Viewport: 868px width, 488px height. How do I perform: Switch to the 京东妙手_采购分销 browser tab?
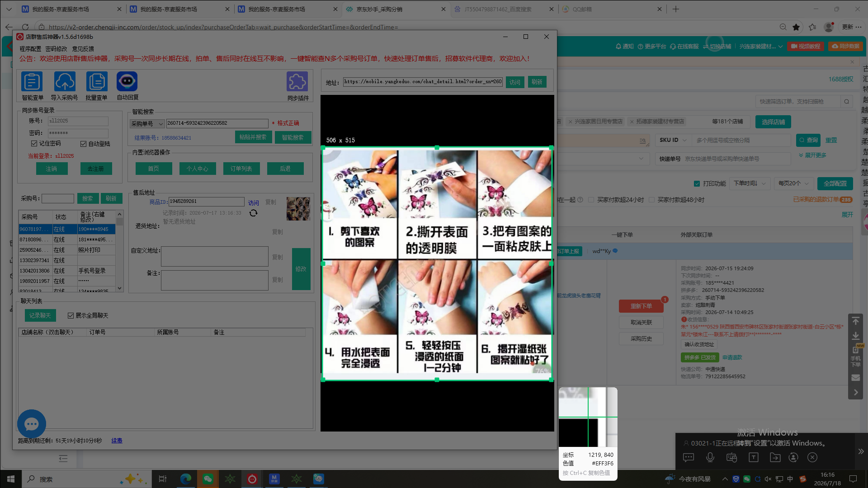pyautogui.click(x=396, y=9)
